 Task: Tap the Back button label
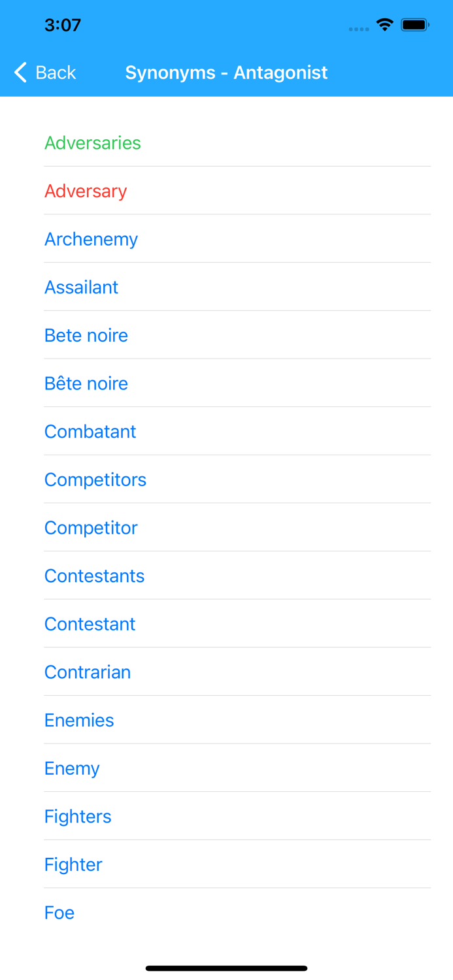[x=56, y=73]
